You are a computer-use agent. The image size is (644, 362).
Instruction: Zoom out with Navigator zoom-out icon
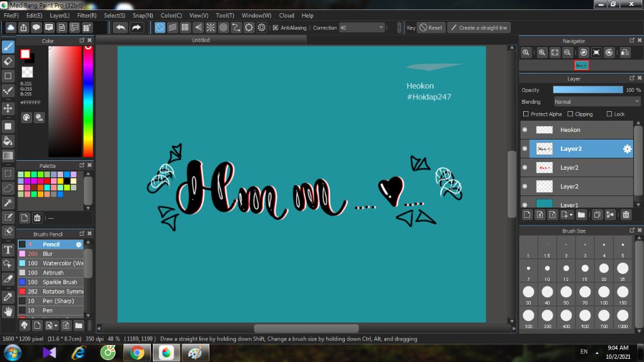pos(567,53)
